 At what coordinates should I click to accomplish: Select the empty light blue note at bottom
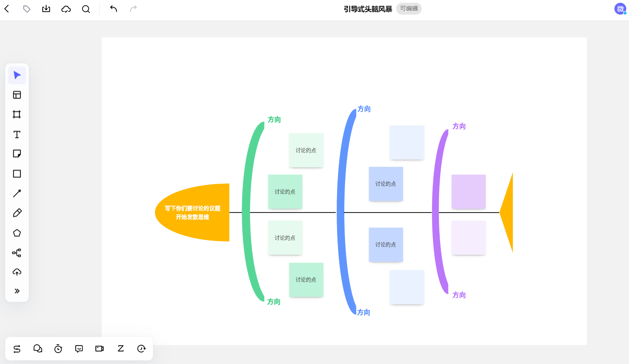[x=407, y=287]
